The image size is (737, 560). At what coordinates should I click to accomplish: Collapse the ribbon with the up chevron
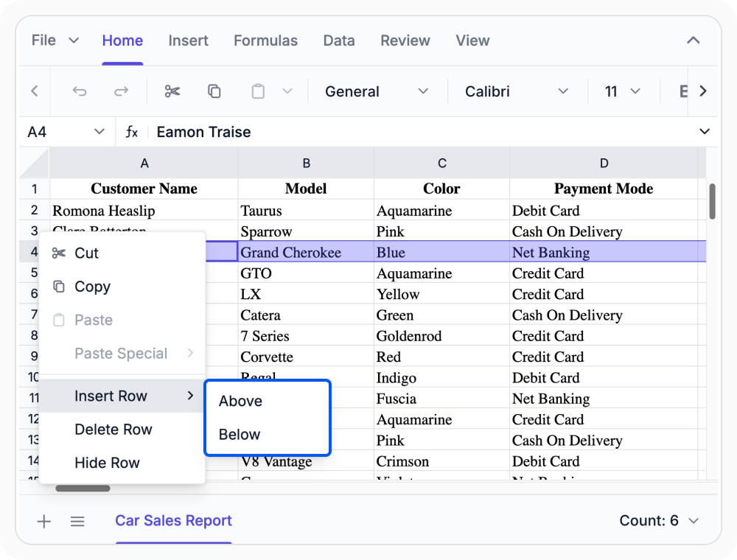point(694,41)
